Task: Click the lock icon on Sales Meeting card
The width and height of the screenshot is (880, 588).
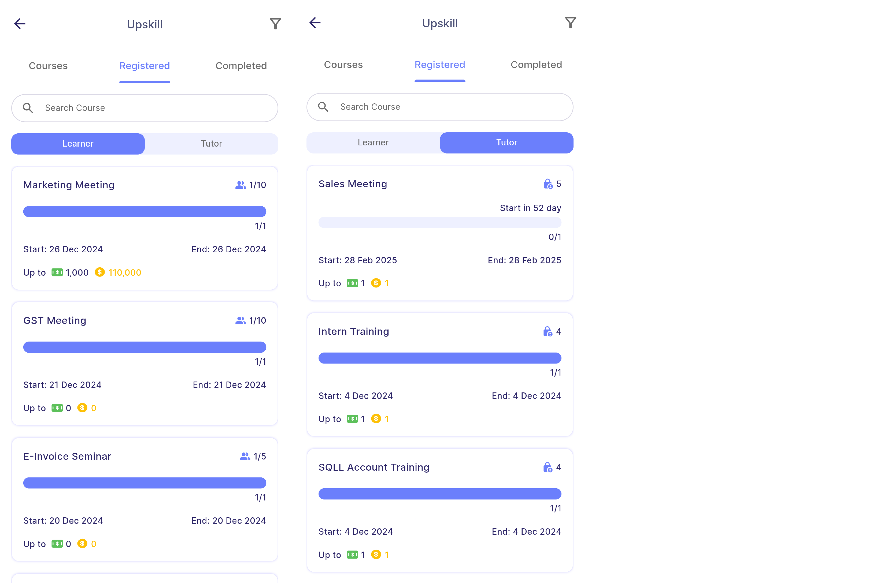Action: pyautogui.click(x=548, y=184)
